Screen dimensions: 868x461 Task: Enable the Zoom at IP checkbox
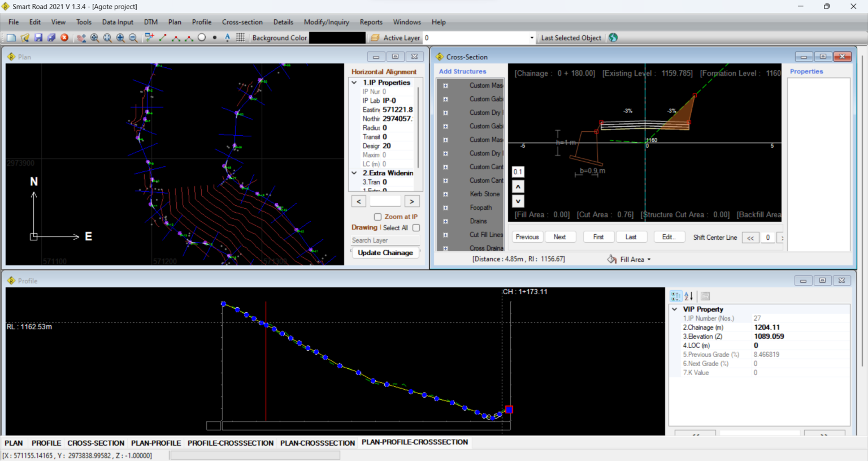pyautogui.click(x=377, y=217)
